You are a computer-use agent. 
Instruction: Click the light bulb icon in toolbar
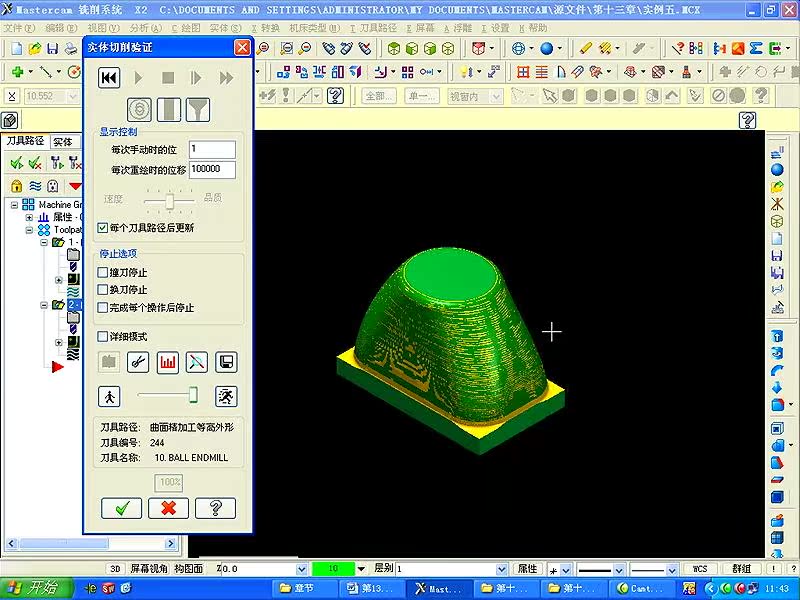coord(465,72)
